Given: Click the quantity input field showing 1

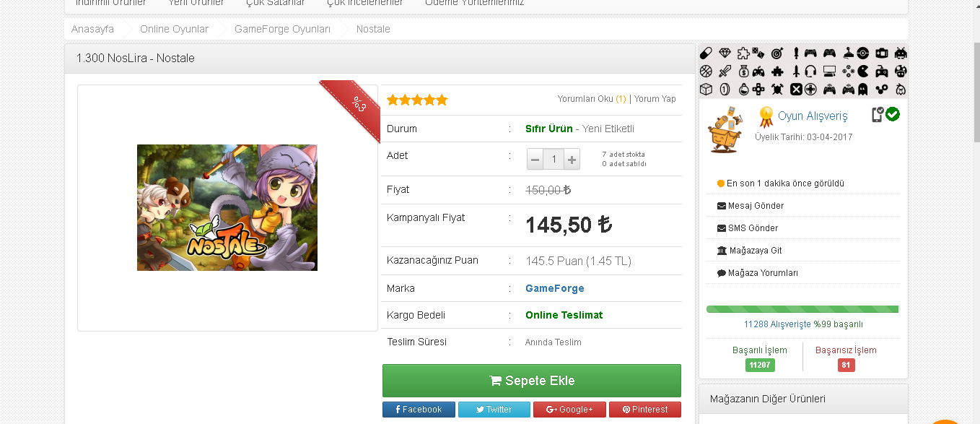Looking at the screenshot, I should [554, 159].
